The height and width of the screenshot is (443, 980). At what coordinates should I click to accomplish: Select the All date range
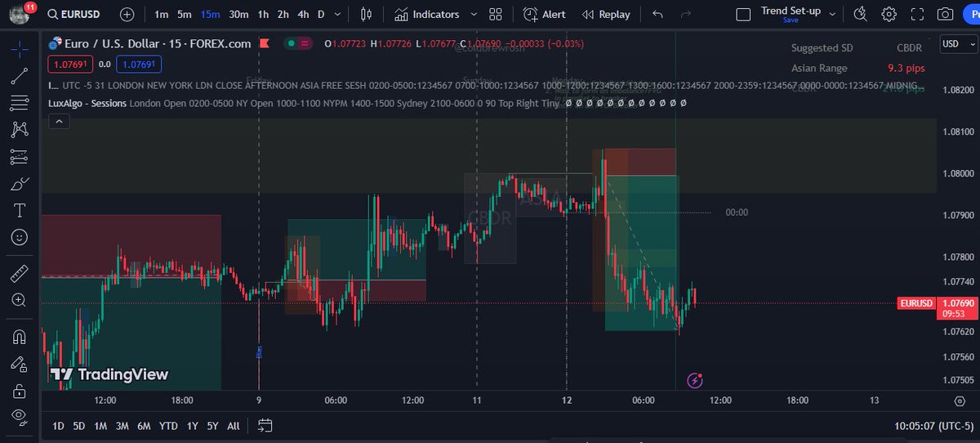click(x=234, y=425)
